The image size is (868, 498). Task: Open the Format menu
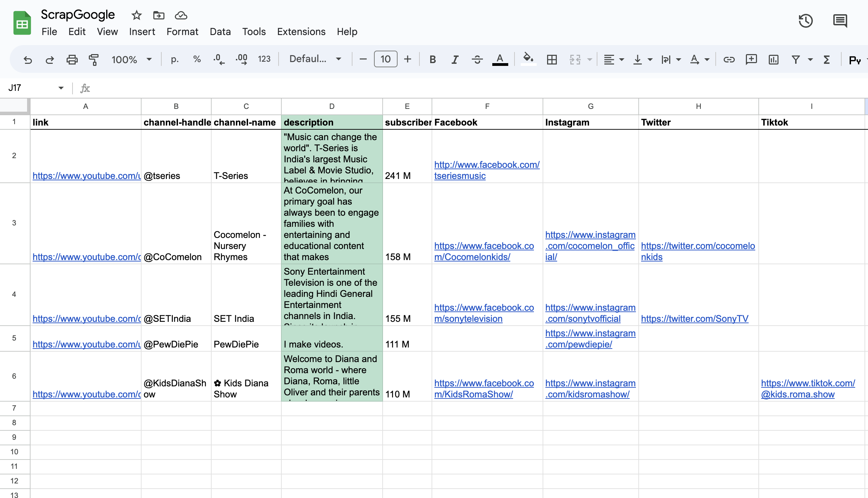click(182, 32)
